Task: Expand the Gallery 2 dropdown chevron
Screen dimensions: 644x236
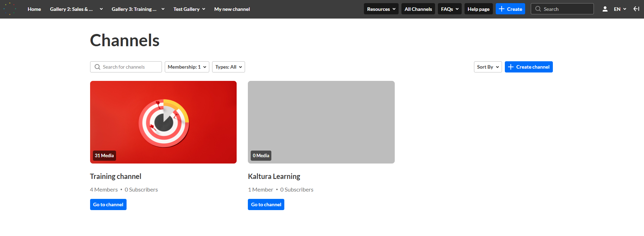Action: pos(101,9)
